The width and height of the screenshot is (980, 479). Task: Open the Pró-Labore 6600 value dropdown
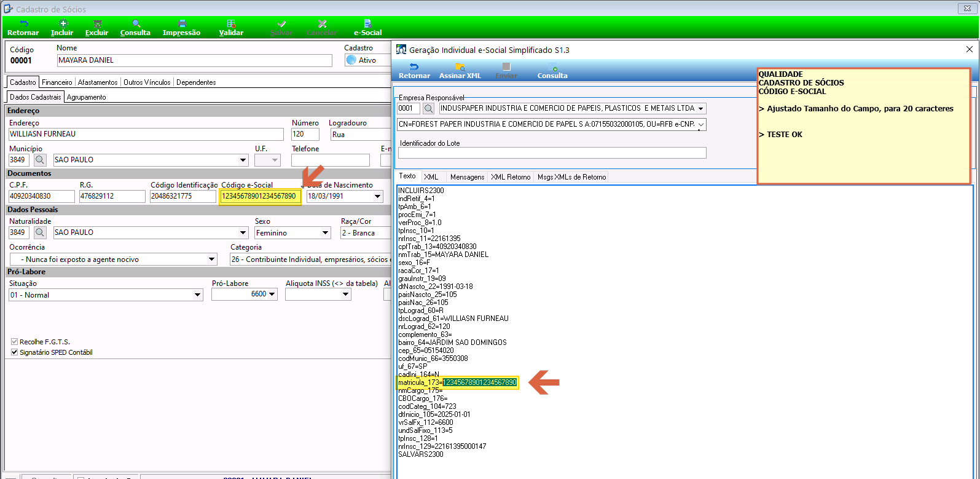272,295
